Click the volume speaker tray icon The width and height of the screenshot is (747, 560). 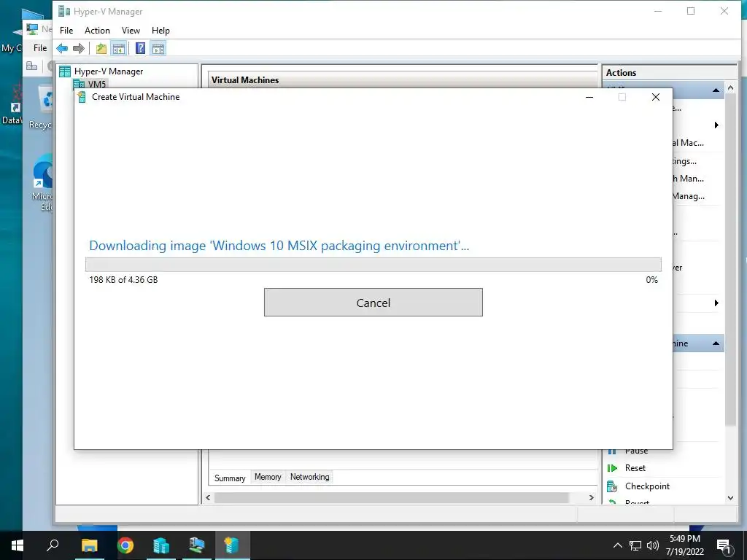(x=653, y=545)
